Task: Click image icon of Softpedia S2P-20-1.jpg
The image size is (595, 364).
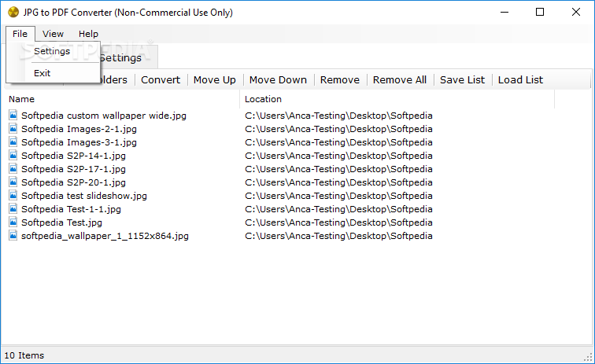Action: (x=13, y=182)
